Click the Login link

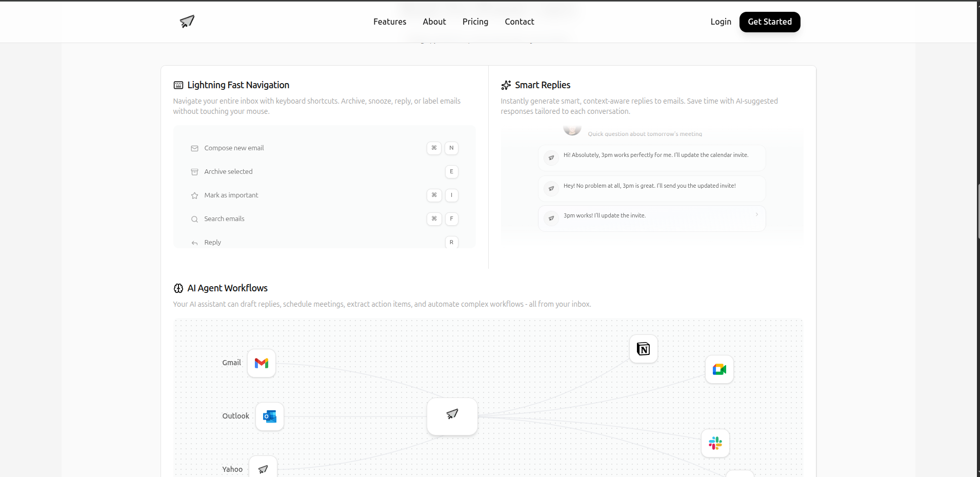pos(721,22)
